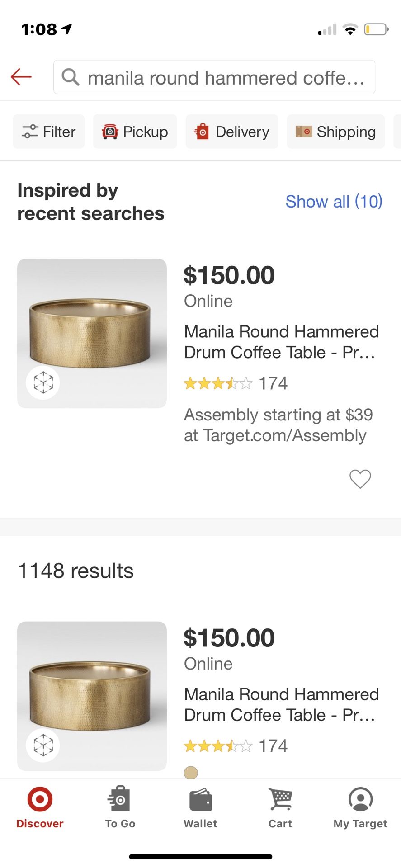Viewport: 401px width, 868px height.
Task: Toggle the Shipping filter
Action: [335, 132]
